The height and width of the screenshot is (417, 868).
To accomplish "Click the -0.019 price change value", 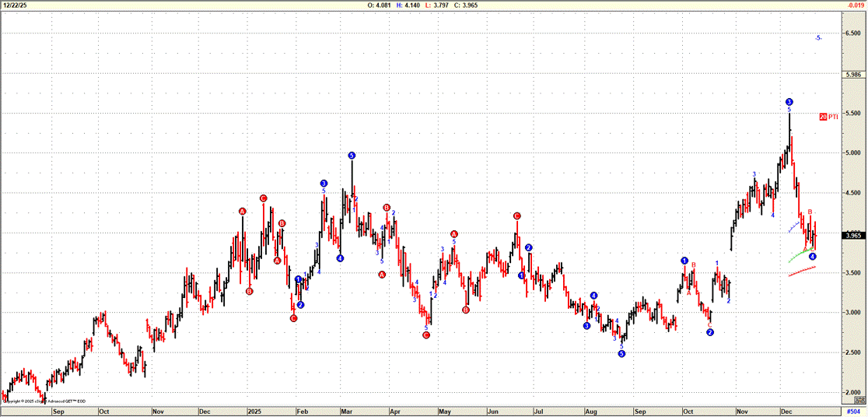I will [855, 5].
